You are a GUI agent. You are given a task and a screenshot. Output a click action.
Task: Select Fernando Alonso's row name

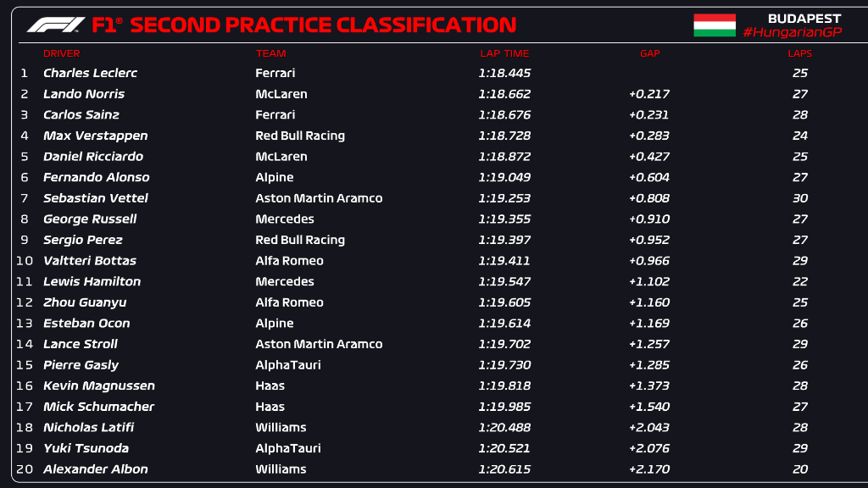96,177
